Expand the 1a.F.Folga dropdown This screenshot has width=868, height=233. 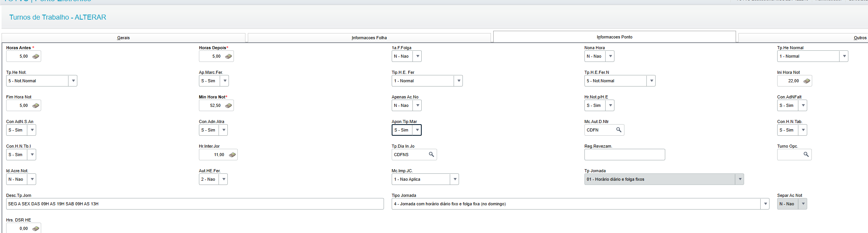click(x=418, y=57)
